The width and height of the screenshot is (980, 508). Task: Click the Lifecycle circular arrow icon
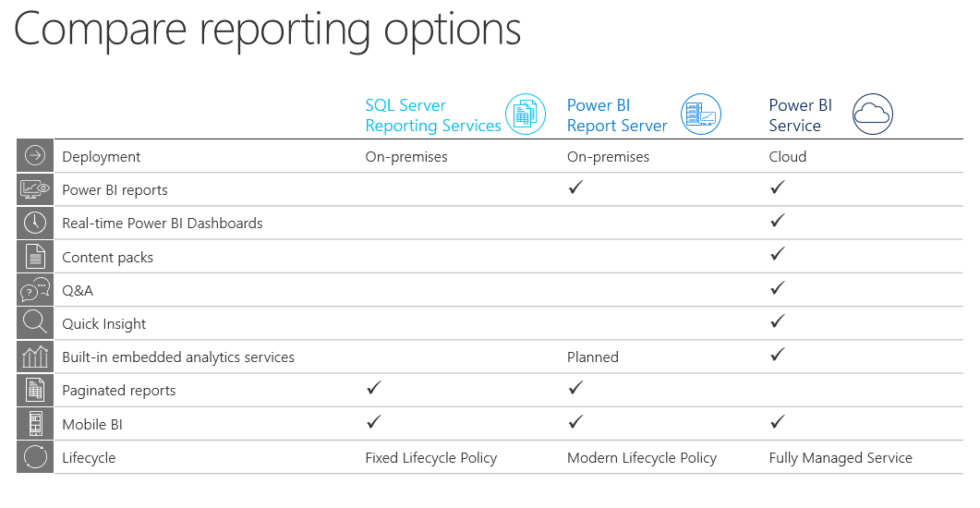[x=35, y=457]
